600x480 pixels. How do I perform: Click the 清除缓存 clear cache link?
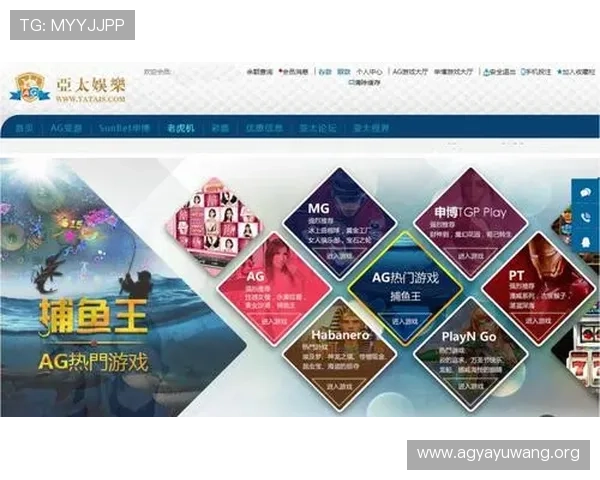coord(364,82)
